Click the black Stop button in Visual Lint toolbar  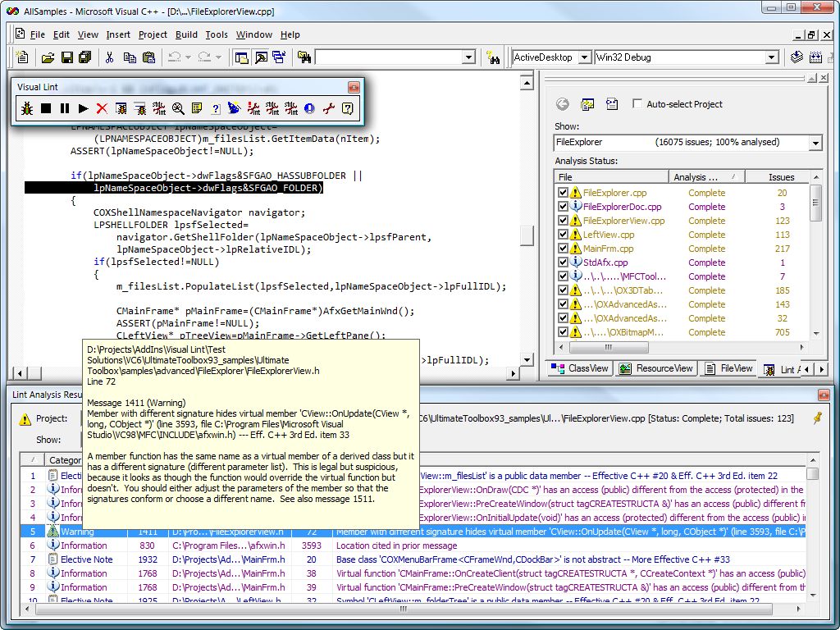(46, 108)
